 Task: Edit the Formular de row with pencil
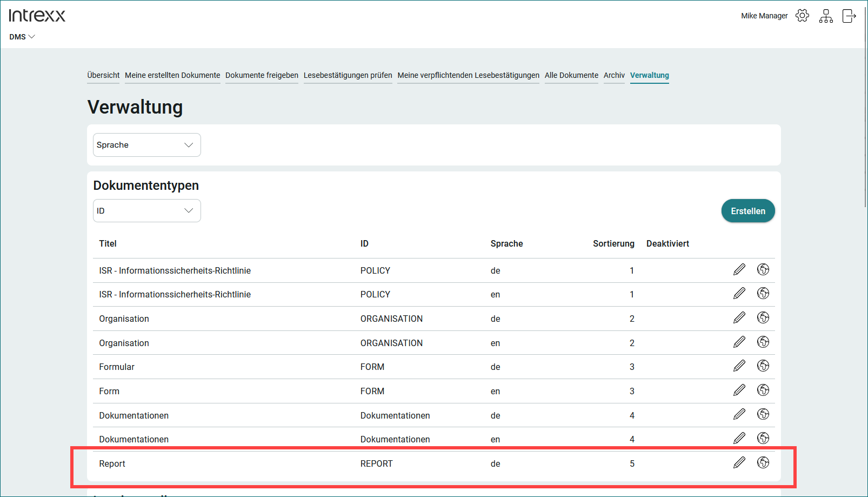(739, 366)
